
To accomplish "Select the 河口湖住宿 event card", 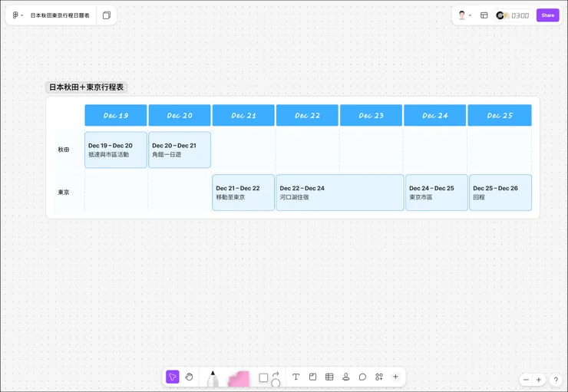I will 340,193.
